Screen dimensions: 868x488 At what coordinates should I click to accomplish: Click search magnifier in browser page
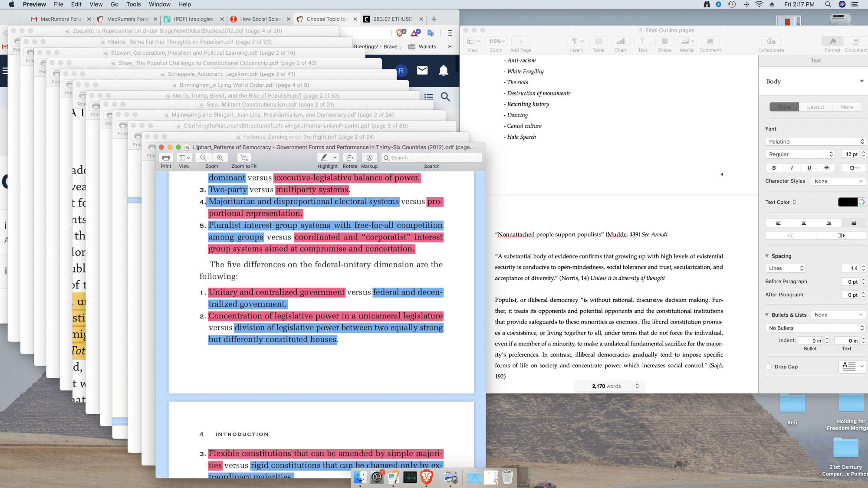(445, 97)
